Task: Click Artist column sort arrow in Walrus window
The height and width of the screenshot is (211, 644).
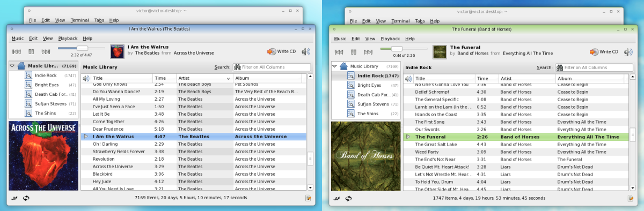Action: pyautogui.click(x=228, y=78)
